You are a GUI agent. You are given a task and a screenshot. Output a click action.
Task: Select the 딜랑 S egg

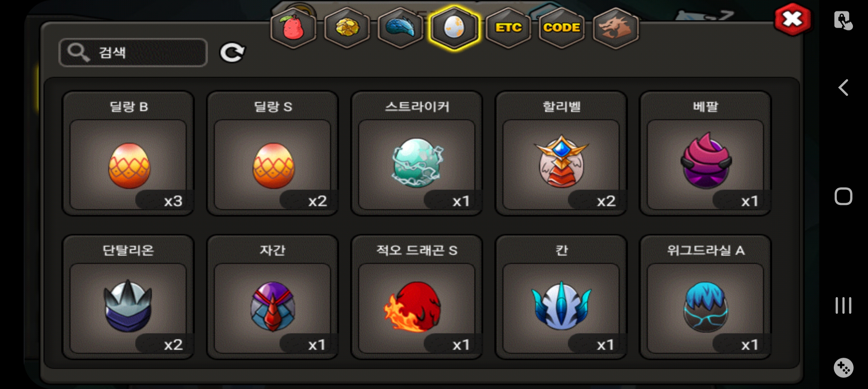click(273, 153)
